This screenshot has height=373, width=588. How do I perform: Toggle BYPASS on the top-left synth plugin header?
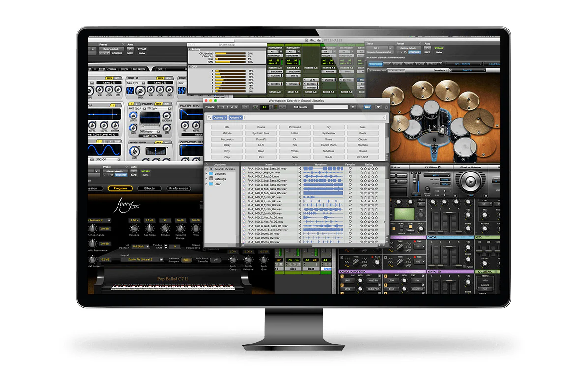(x=142, y=49)
